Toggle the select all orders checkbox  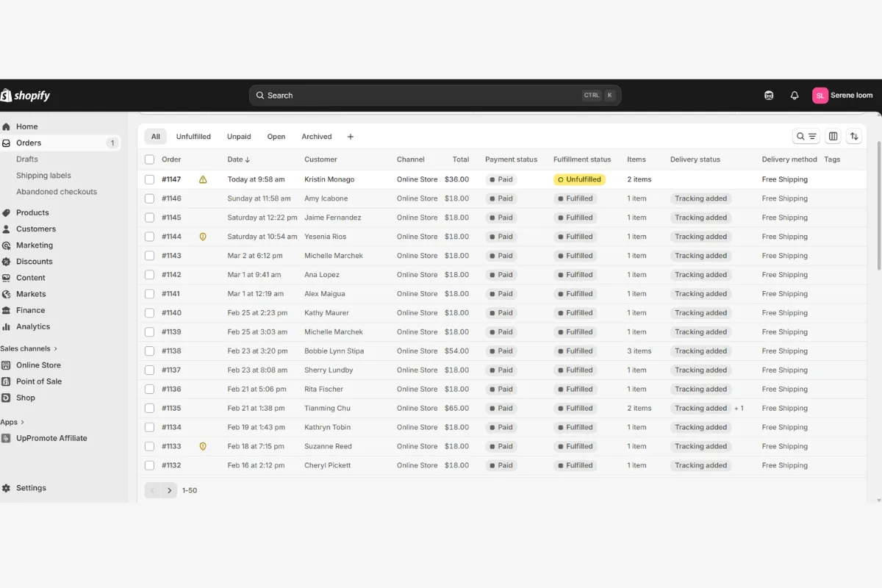150,159
